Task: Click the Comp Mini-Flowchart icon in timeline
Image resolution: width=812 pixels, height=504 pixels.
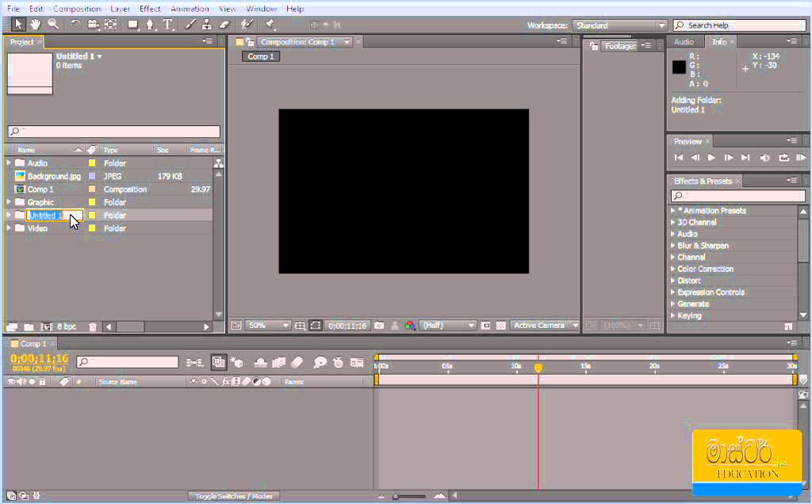Action: pos(195,363)
